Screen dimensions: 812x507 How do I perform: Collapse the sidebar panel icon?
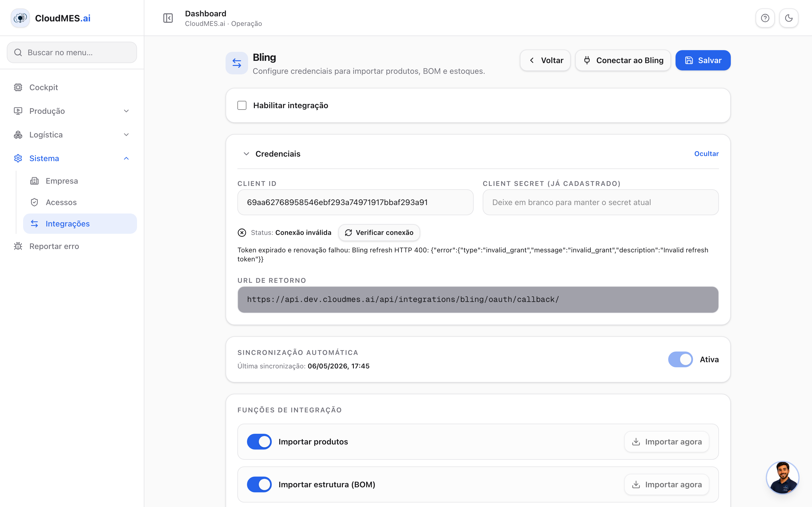[x=168, y=18]
